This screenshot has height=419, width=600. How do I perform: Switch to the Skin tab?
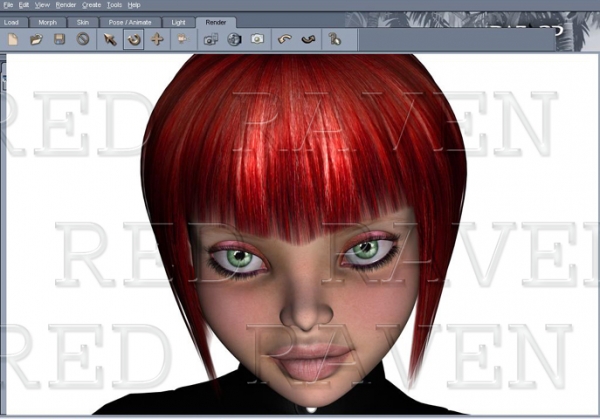pyautogui.click(x=83, y=22)
